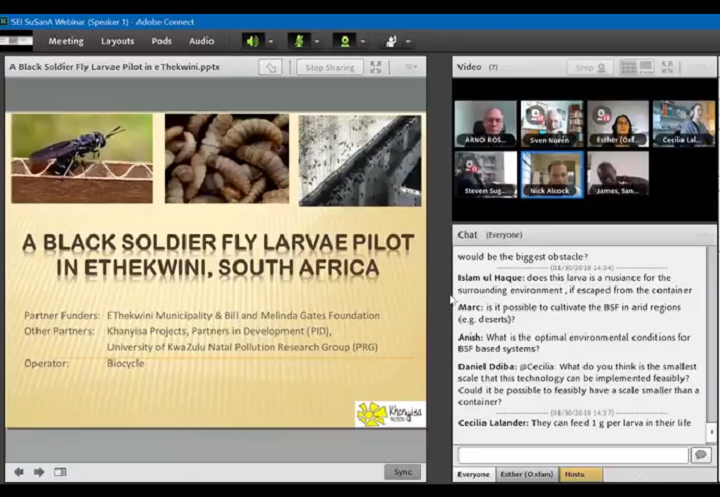Toggle the microphone icon in toolbar

[x=298, y=41]
